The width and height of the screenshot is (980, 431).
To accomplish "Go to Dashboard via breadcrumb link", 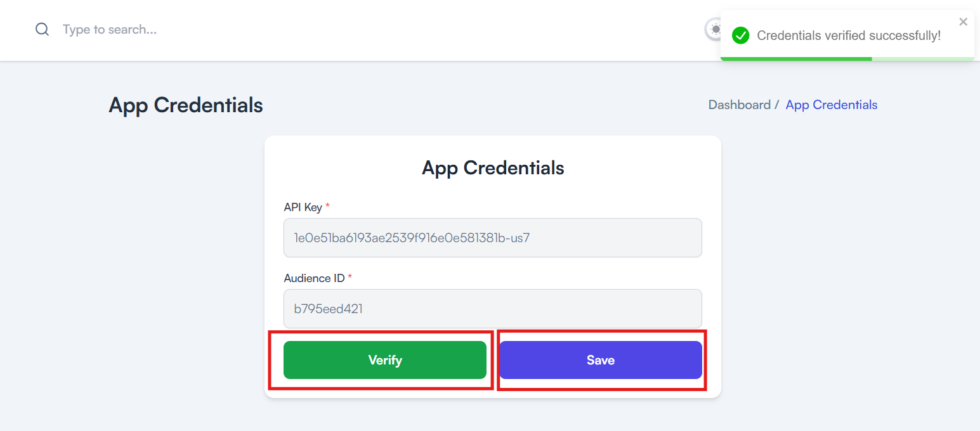I will [x=740, y=105].
